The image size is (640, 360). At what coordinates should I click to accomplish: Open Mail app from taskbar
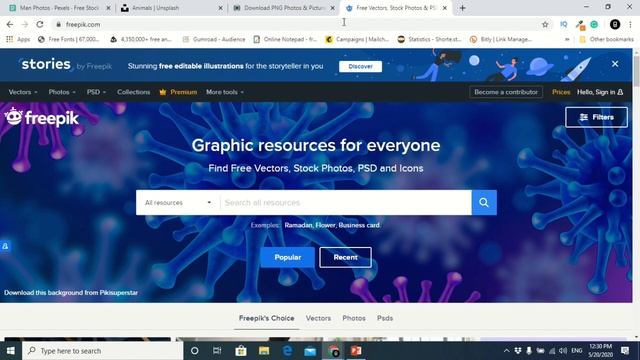310,351
